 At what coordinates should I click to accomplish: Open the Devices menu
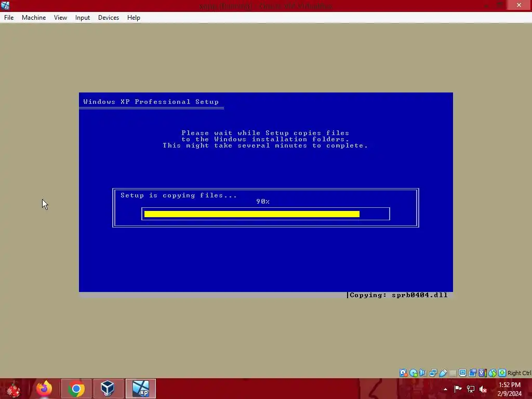109,18
